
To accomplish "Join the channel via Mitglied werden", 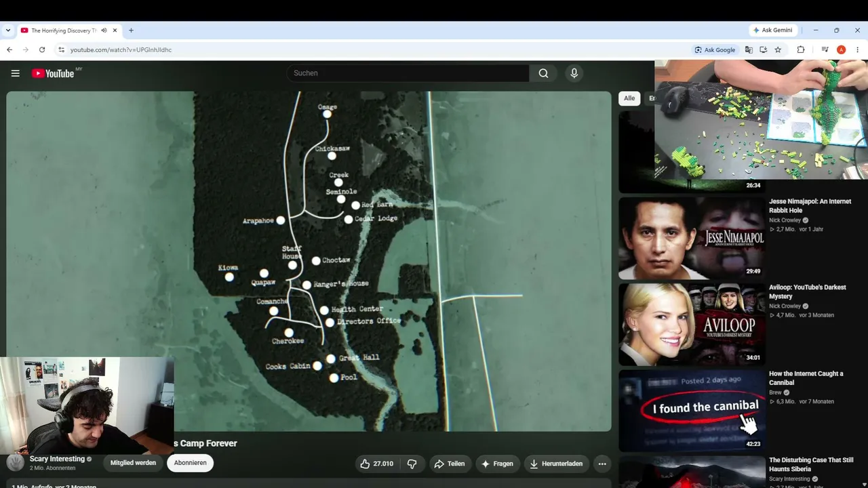I will [133, 463].
